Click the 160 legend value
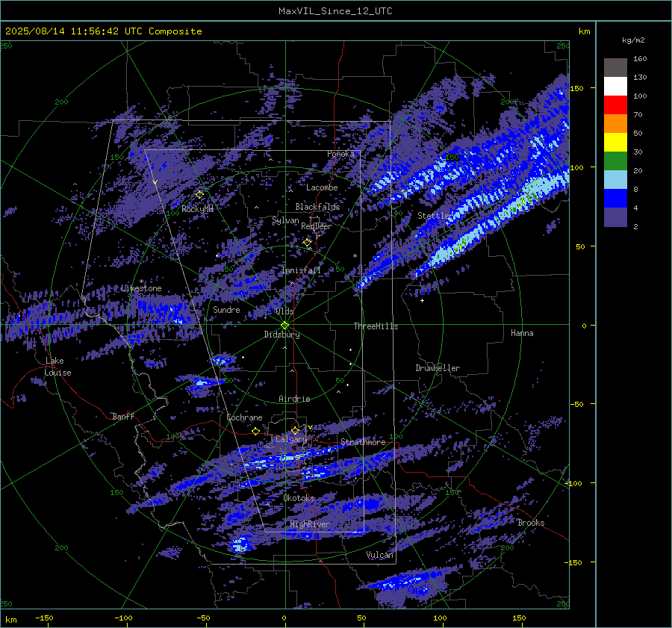Image resolution: width=672 pixels, height=628 pixels. click(640, 59)
